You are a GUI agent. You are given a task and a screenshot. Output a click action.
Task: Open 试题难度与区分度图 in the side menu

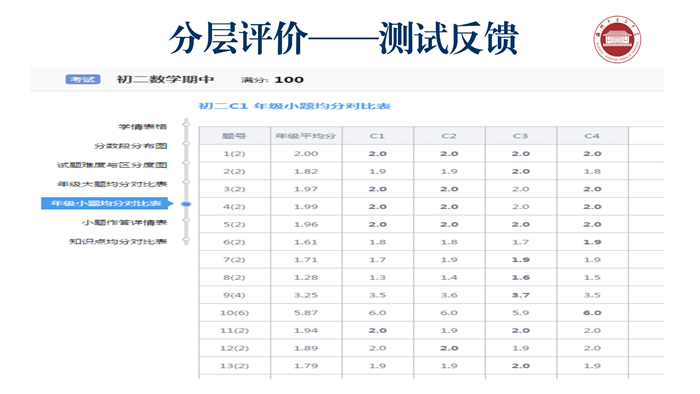[x=112, y=165]
